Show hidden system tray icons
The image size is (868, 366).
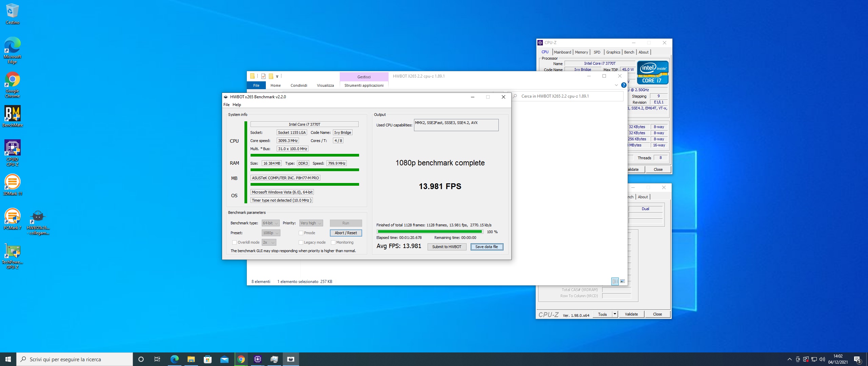tap(790, 359)
